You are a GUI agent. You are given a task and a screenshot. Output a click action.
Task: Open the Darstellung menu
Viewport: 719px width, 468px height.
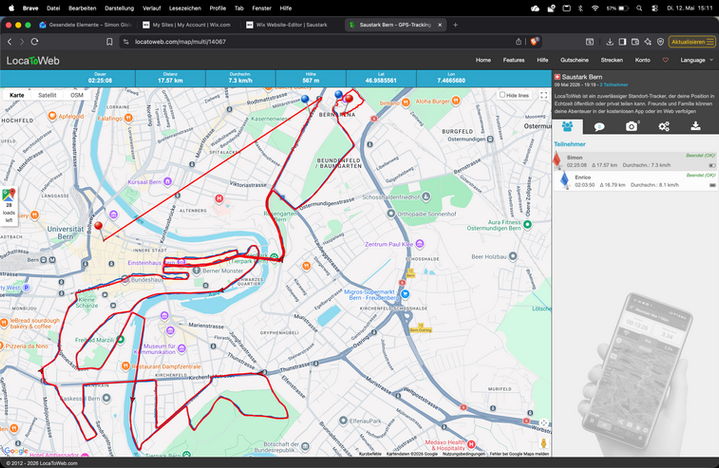tap(119, 8)
